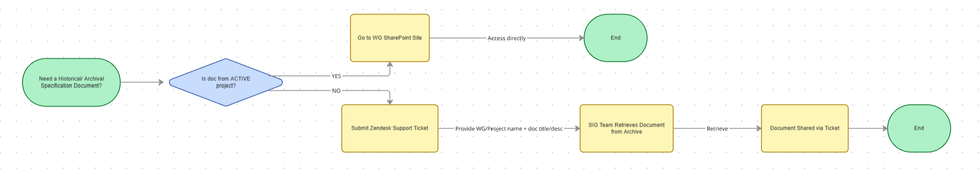Click the 'NO' connector label
Viewport: 980px width, 169px height.
336,91
